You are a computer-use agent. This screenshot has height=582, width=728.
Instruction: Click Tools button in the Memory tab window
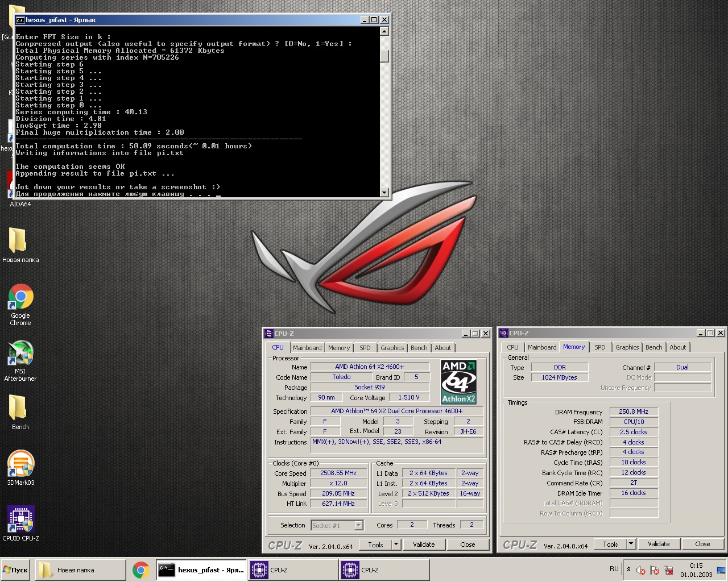tap(610, 544)
